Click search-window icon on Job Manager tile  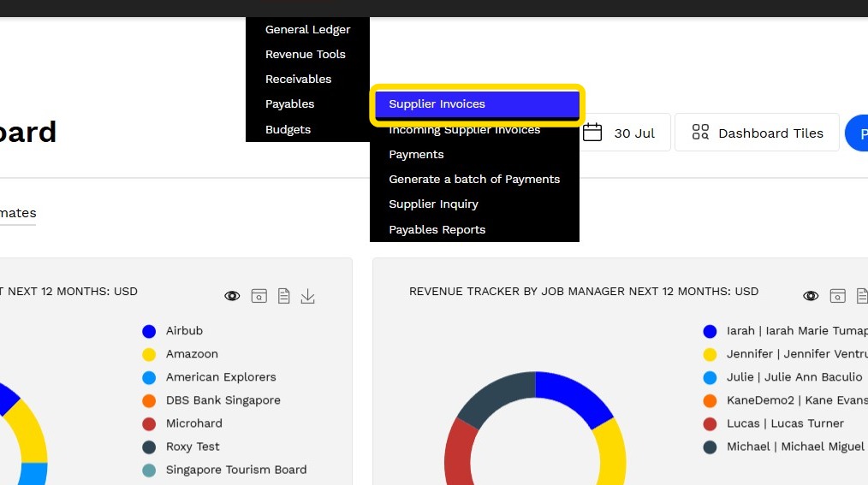(837, 296)
